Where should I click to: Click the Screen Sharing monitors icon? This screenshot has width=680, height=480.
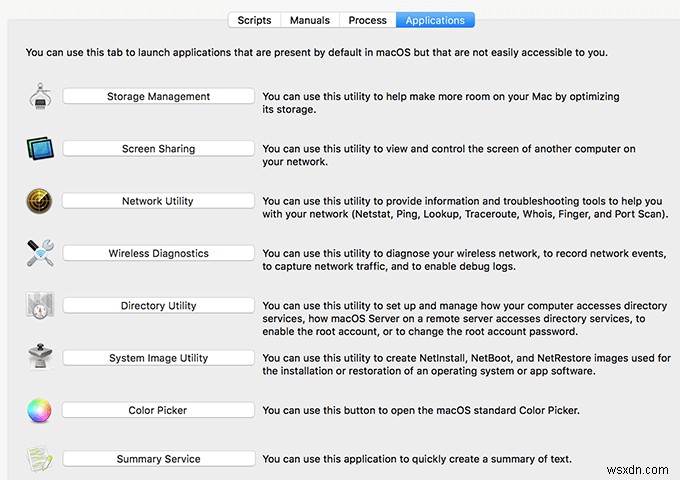pyautogui.click(x=39, y=149)
